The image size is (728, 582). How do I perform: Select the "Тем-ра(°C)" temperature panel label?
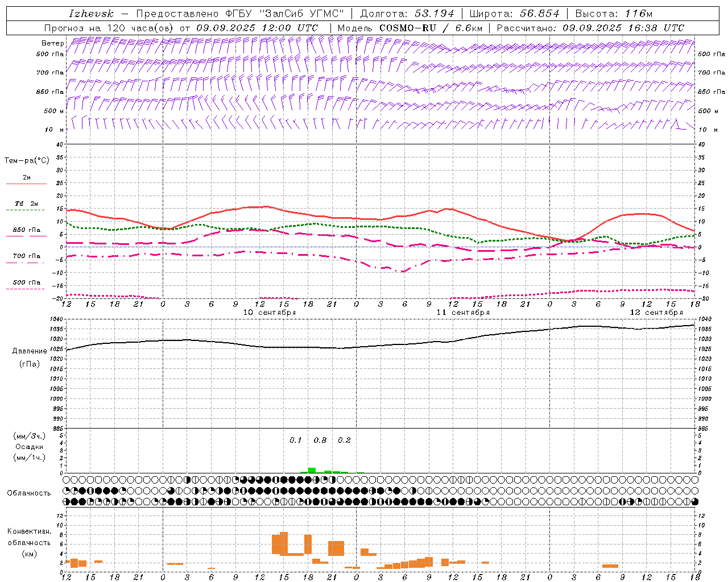click(x=27, y=161)
